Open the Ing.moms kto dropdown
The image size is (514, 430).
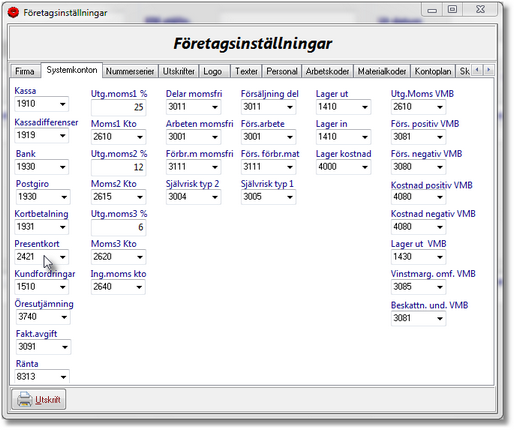click(139, 287)
